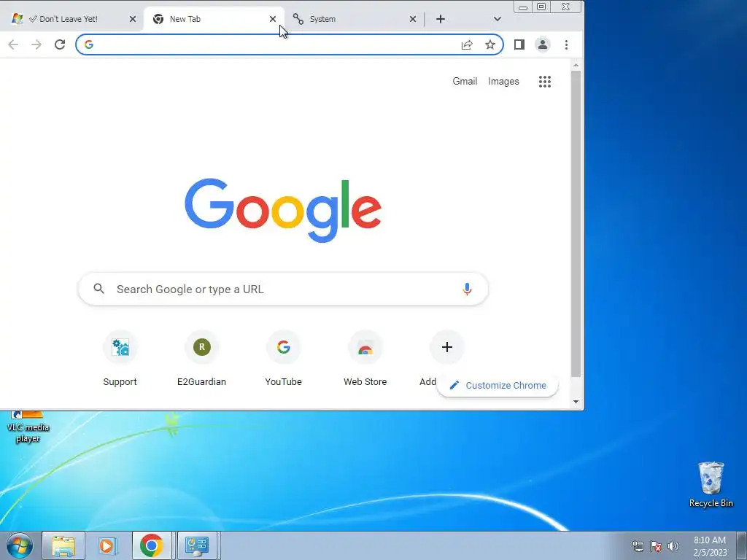The width and height of the screenshot is (747, 560).
Task: Click the taskbar clock showing 8:10 AM
Action: click(710, 546)
